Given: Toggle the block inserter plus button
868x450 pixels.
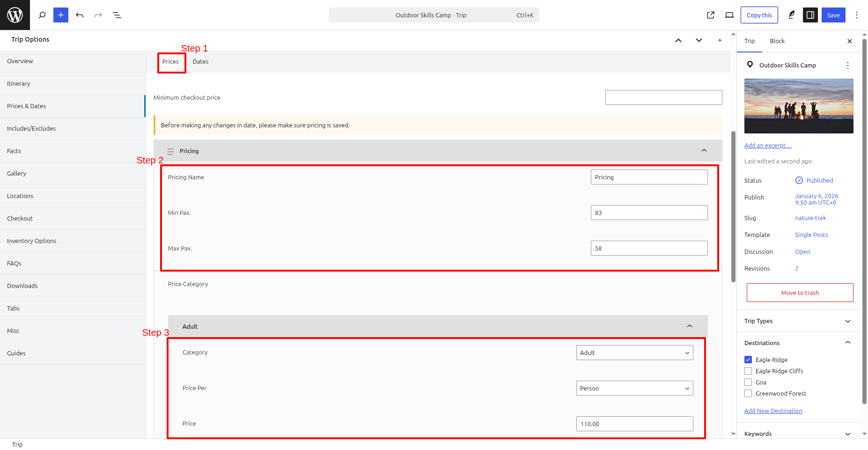Looking at the screenshot, I should pos(61,15).
